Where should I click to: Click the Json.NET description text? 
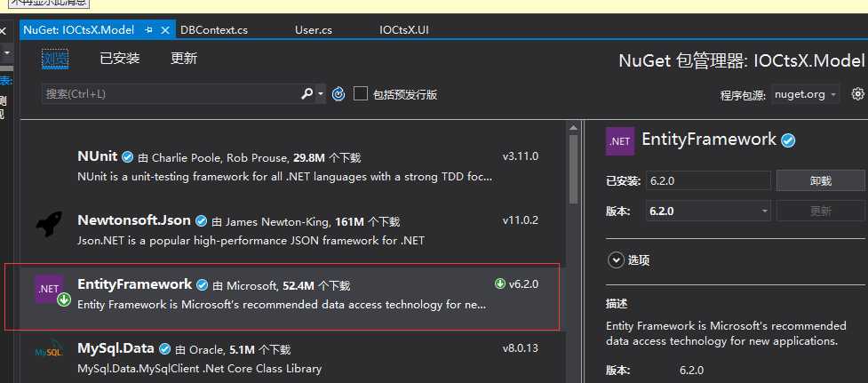point(251,242)
